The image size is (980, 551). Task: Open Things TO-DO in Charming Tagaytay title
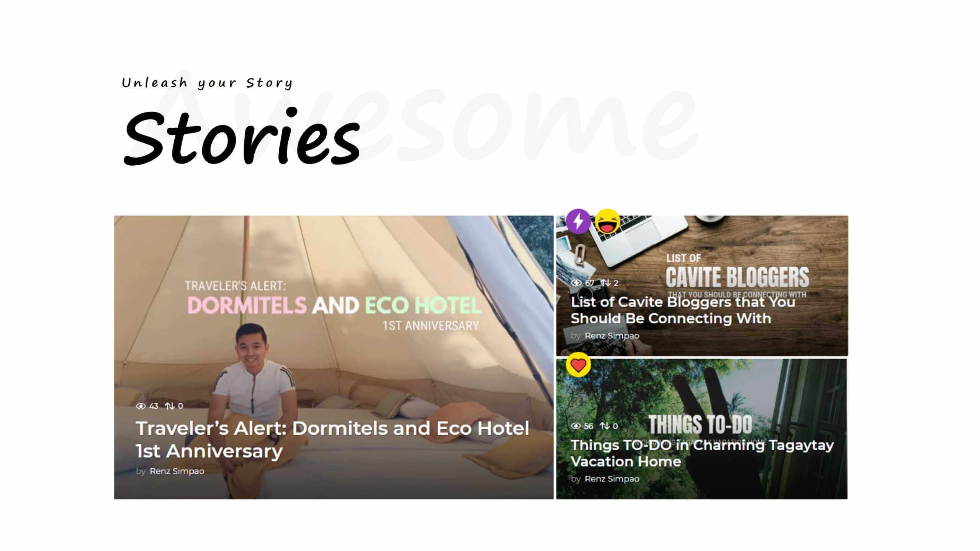pyautogui.click(x=702, y=453)
